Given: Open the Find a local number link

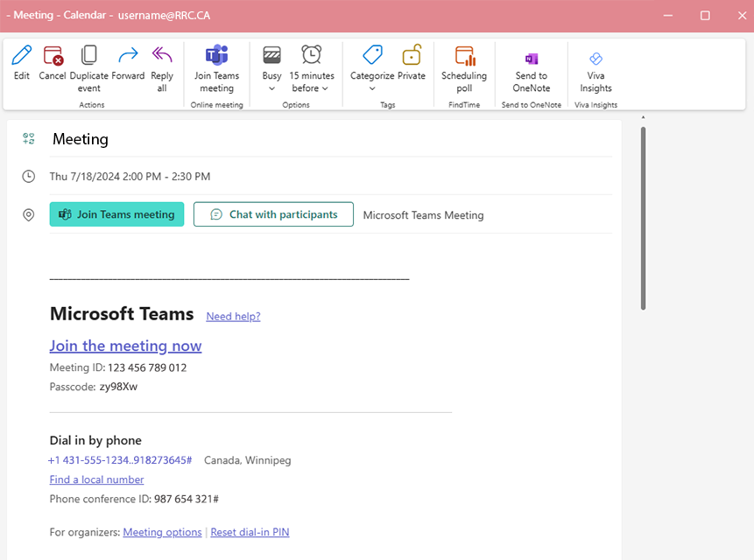Looking at the screenshot, I should pyautogui.click(x=96, y=479).
